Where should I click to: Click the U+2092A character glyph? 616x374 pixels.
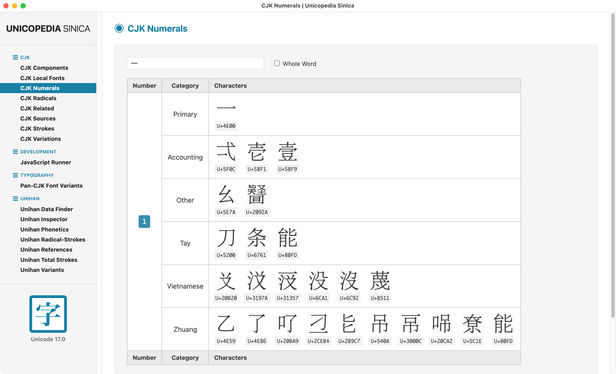257,194
